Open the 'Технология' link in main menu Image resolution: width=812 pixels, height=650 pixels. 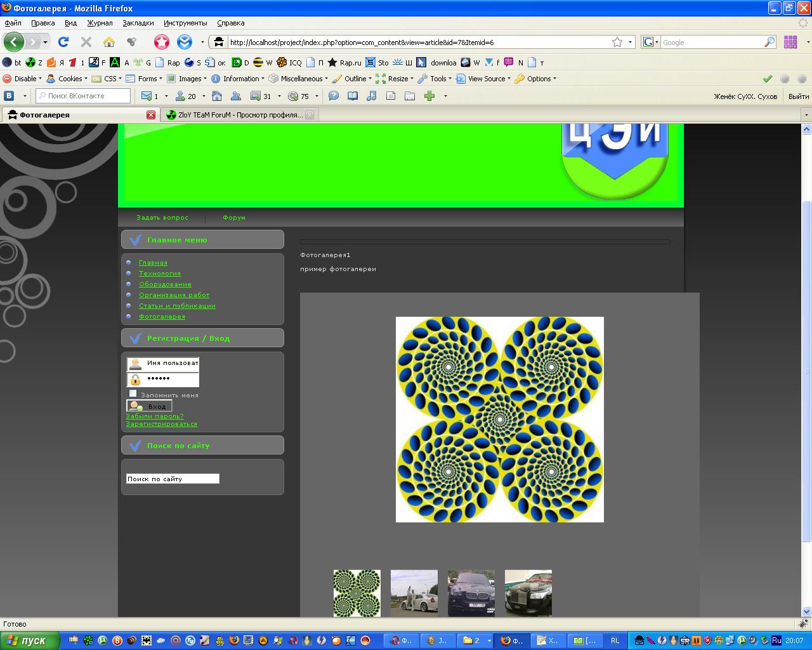[159, 273]
